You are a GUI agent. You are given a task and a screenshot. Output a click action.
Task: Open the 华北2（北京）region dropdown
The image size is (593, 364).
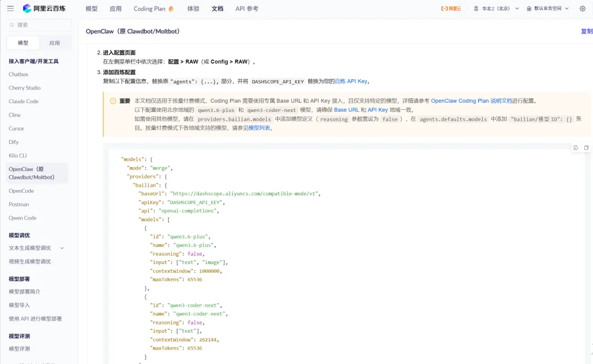(496, 8)
